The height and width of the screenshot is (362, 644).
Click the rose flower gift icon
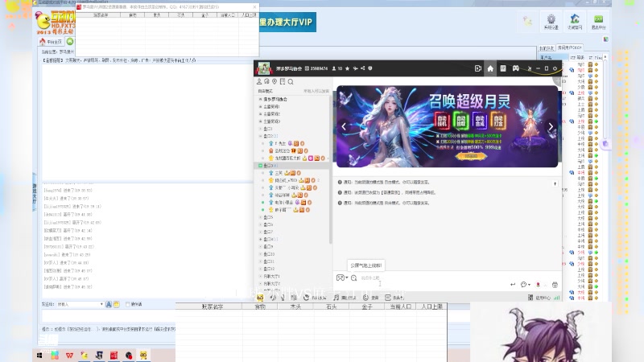pyautogui.click(x=538, y=285)
